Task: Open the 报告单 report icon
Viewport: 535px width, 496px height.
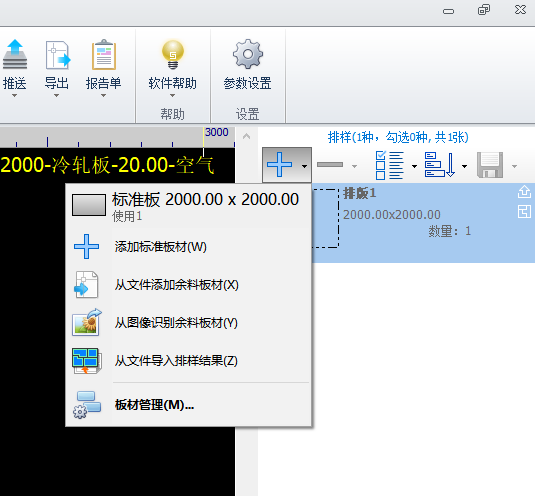Action: coord(104,55)
